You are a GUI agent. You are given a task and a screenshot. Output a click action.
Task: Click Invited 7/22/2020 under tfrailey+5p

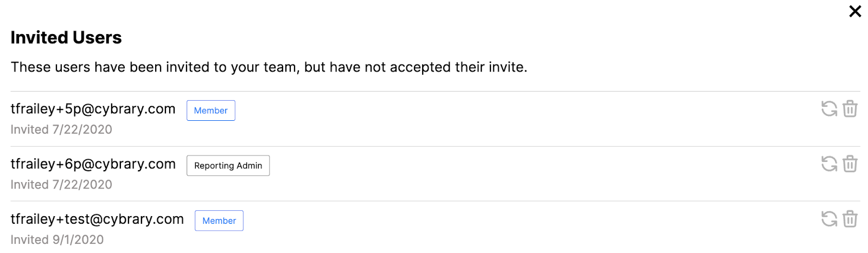tap(61, 129)
